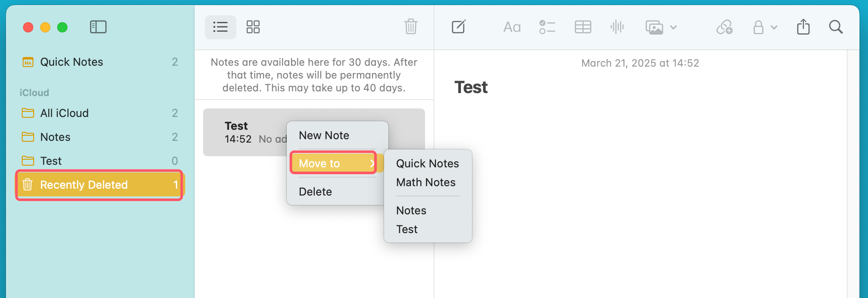Screen dimensions: 868x298
Task: Switch to gallery view
Action: (x=253, y=27)
